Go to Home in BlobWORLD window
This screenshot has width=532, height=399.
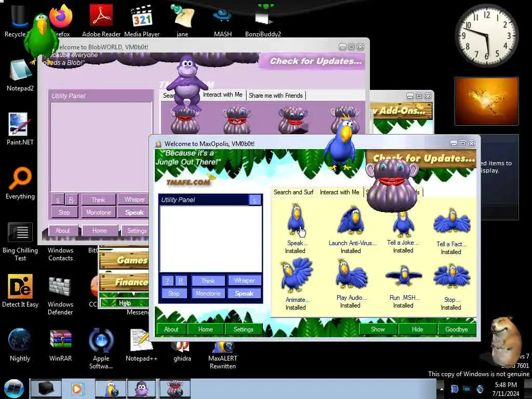pyautogui.click(x=99, y=231)
